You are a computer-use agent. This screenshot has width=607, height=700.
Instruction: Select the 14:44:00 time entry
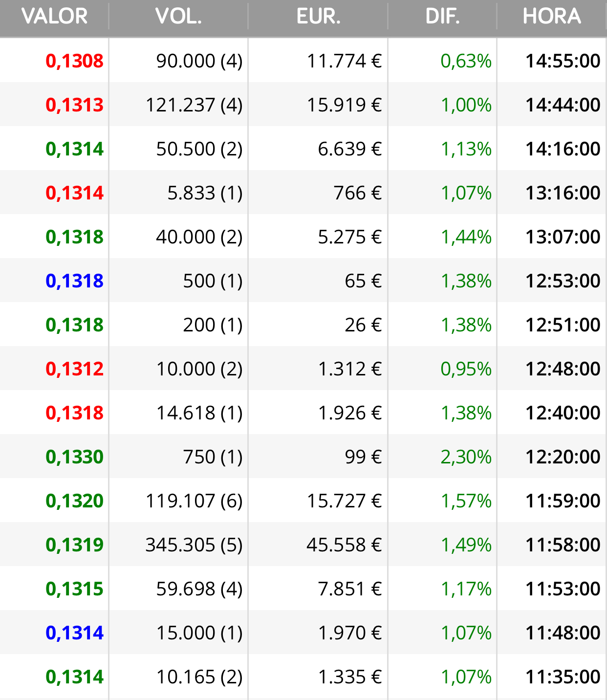[x=563, y=105]
